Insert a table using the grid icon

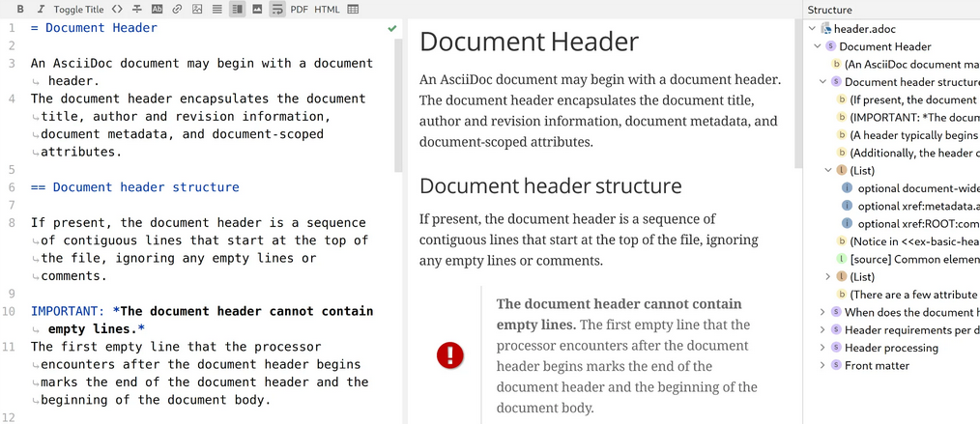point(353,10)
